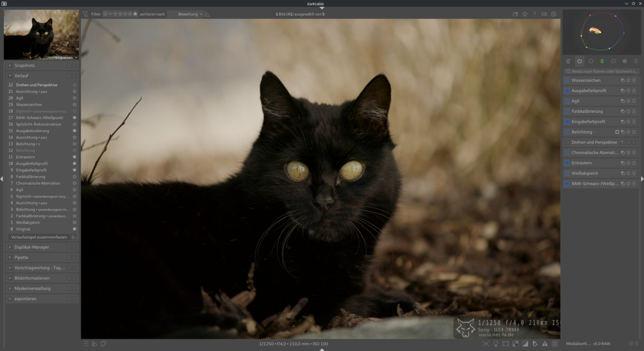This screenshot has width=644, height=351.
Task: Toggle the Wasserzeichen module power switch
Action: pyautogui.click(x=567, y=80)
